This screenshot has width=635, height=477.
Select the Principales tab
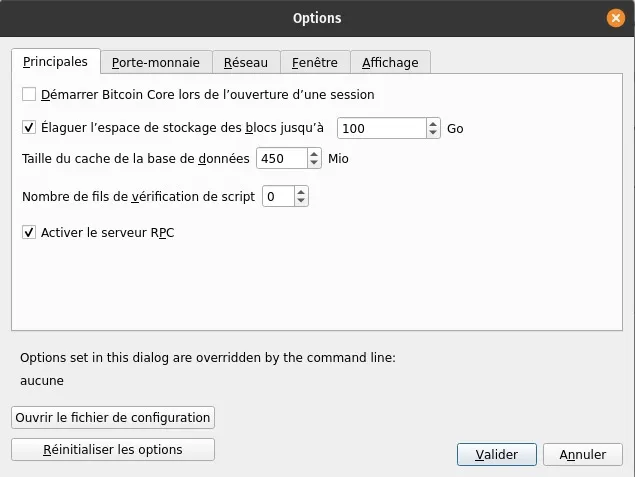point(55,61)
